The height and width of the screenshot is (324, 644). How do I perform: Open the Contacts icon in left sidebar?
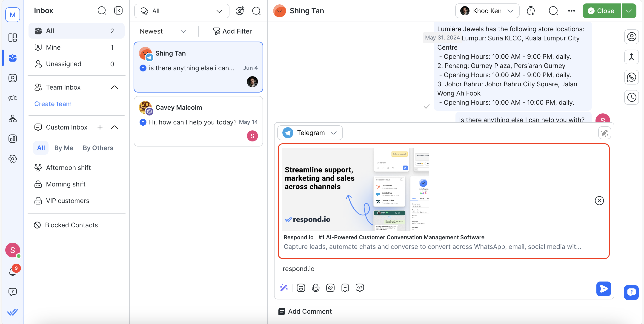tap(12, 78)
